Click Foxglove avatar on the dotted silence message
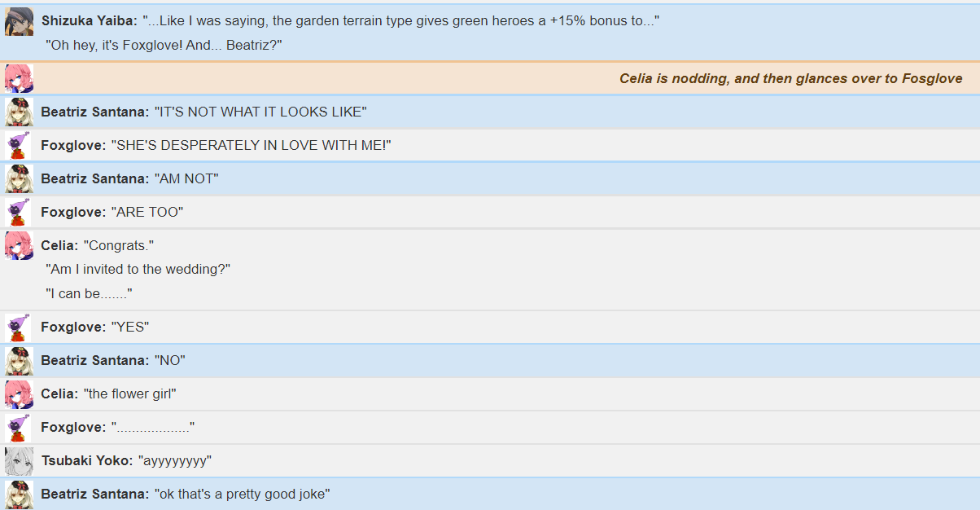This screenshot has height=510, width=980. coord(19,427)
